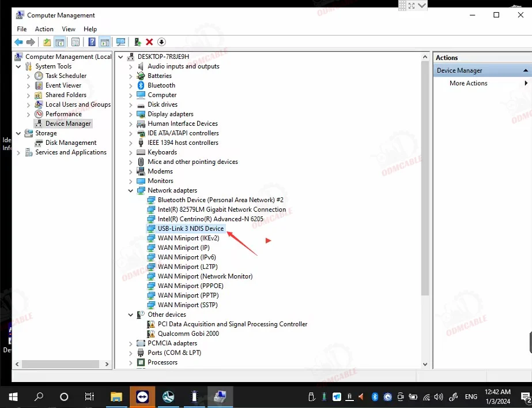Expand the Display adapters category
This screenshot has width=532, height=408.
(x=131, y=114)
